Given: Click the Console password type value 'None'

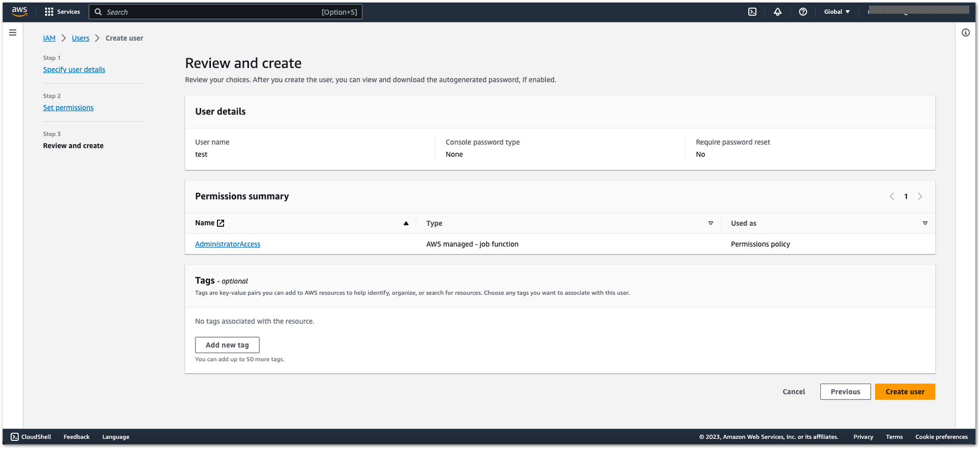Looking at the screenshot, I should pyautogui.click(x=454, y=154).
